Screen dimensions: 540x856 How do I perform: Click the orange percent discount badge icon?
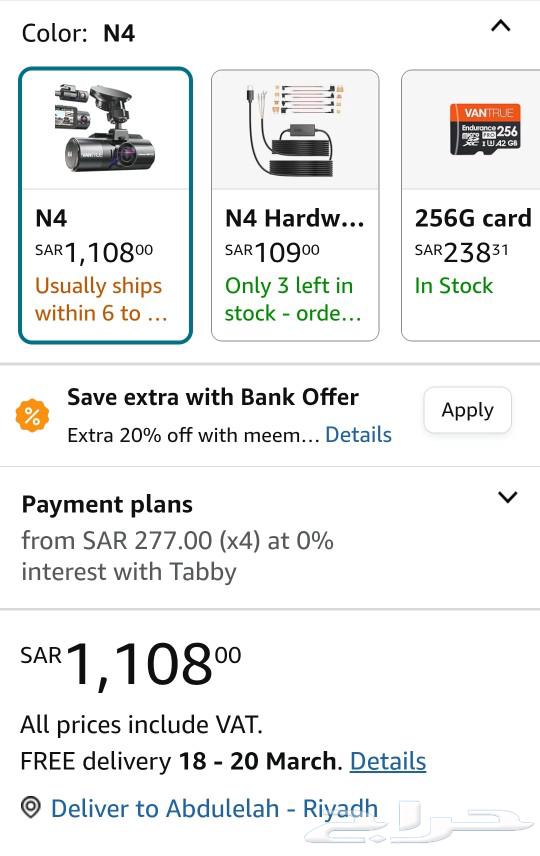pyautogui.click(x=32, y=415)
